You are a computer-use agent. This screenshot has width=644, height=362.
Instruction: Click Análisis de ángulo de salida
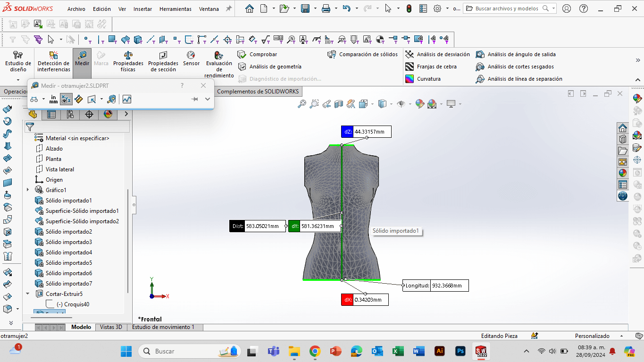point(516,54)
